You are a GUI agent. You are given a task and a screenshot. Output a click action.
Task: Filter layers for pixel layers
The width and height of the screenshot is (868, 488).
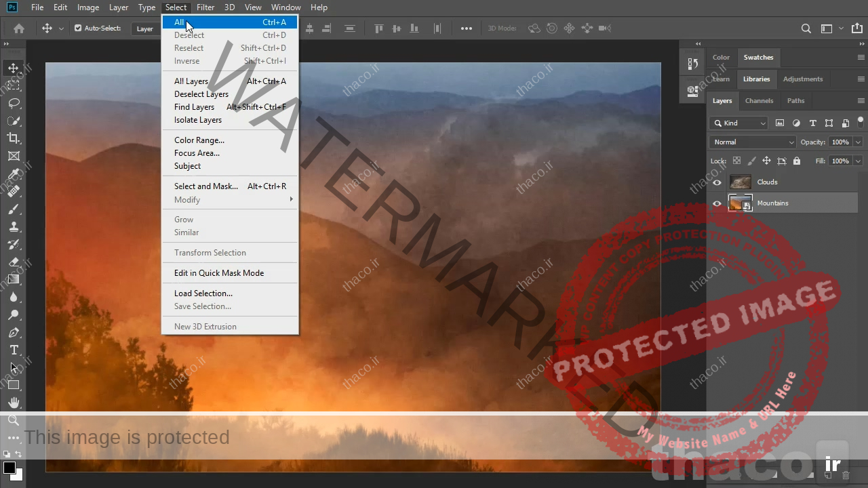780,123
